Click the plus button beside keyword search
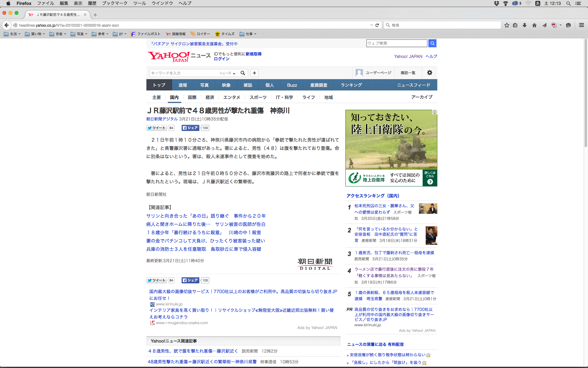This screenshot has height=368, width=588. (x=254, y=73)
